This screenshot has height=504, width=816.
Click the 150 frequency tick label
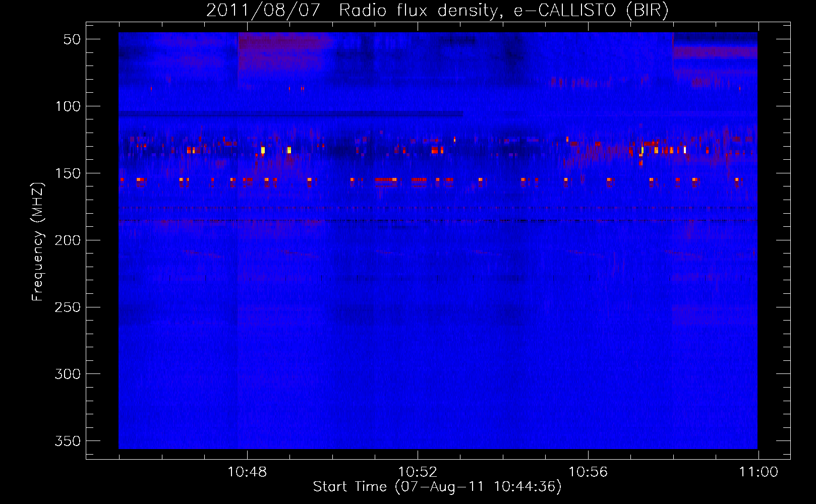(68, 173)
